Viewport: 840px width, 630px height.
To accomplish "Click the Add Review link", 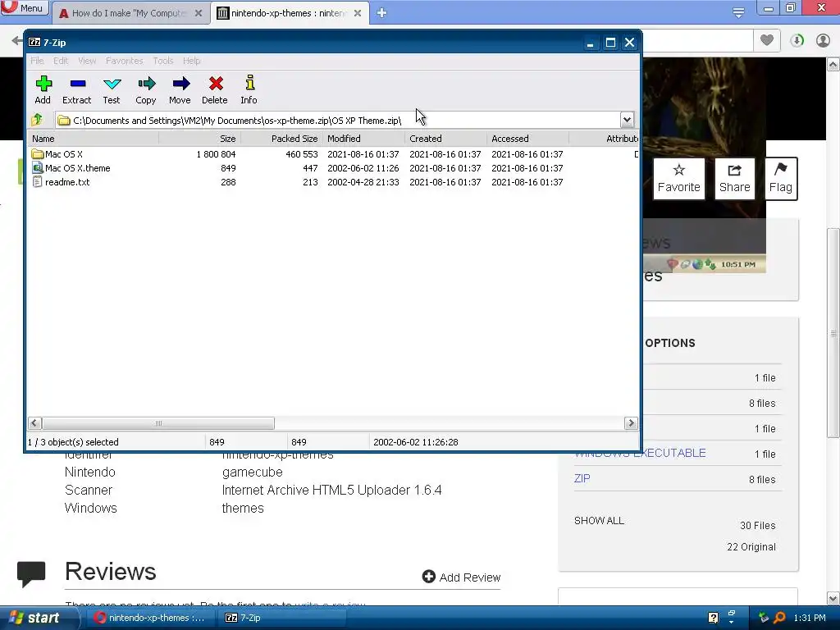I will pos(461,577).
